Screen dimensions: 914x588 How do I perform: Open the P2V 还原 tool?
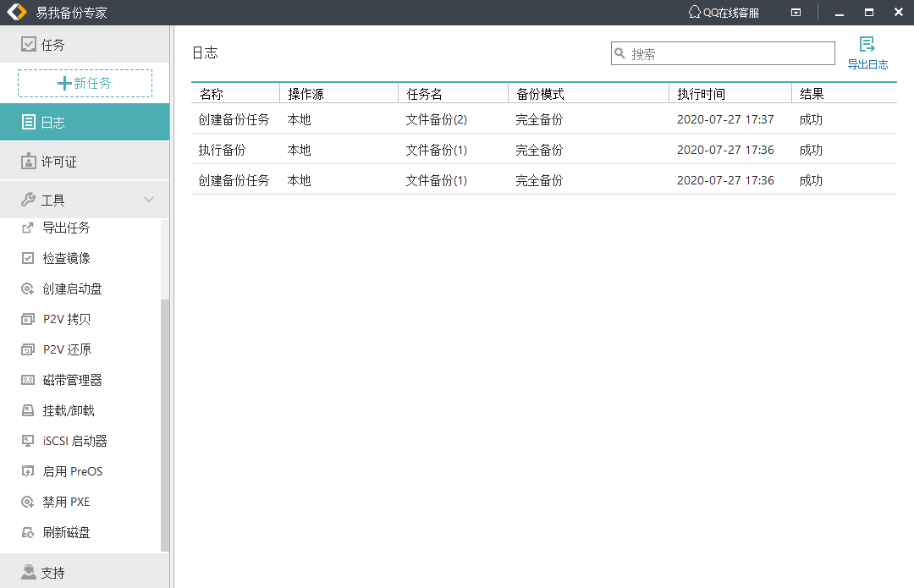coord(66,349)
